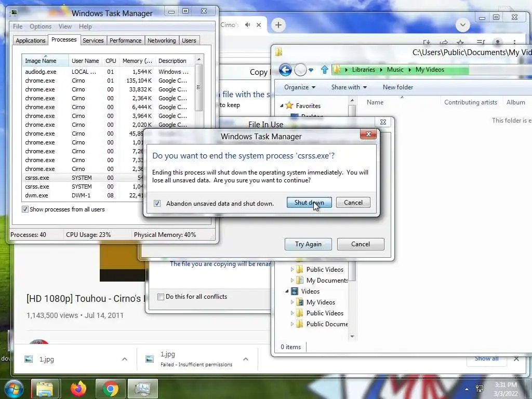Open options for first 1.jpg download
Screen dimensions: 532x399
[x=125, y=359]
